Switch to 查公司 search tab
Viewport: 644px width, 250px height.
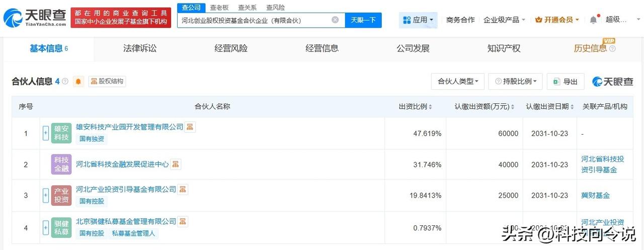pos(191,8)
